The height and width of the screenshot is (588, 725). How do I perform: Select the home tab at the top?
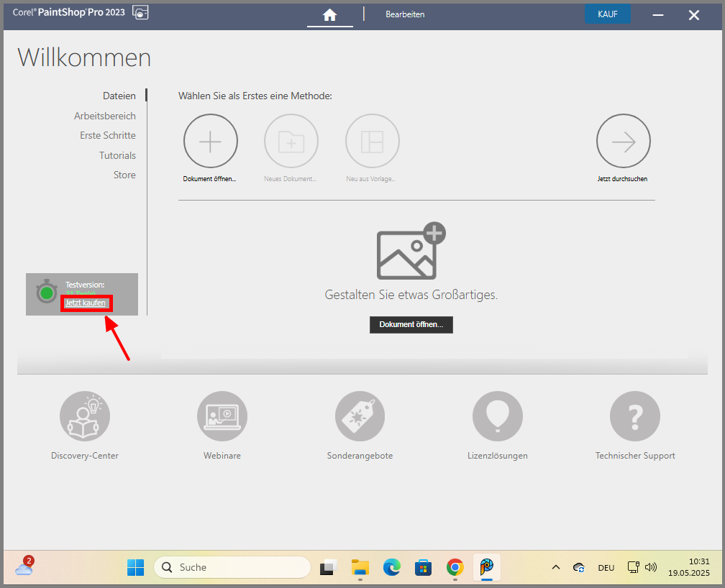pyautogui.click(x=329, y=14)
